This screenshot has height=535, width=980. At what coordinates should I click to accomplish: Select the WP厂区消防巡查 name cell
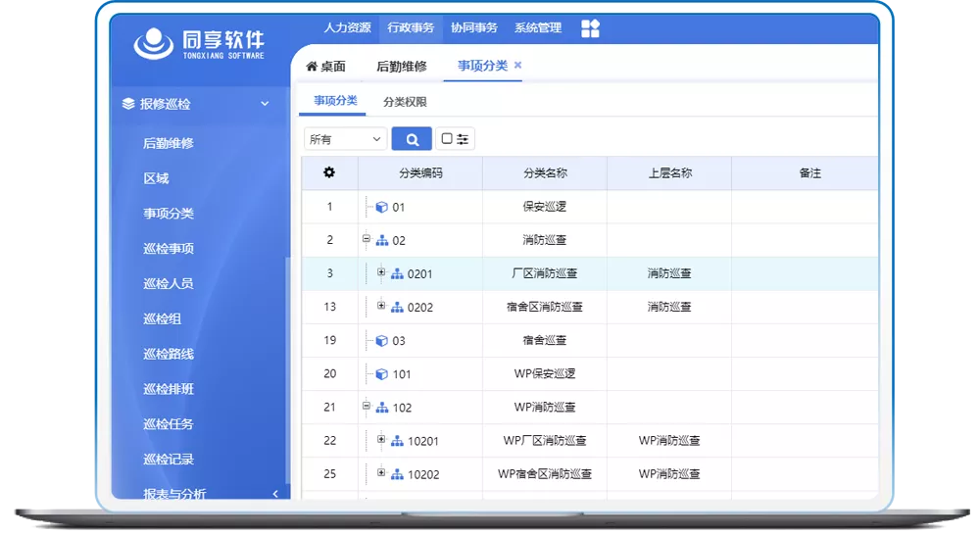click(x=544, y=441)
